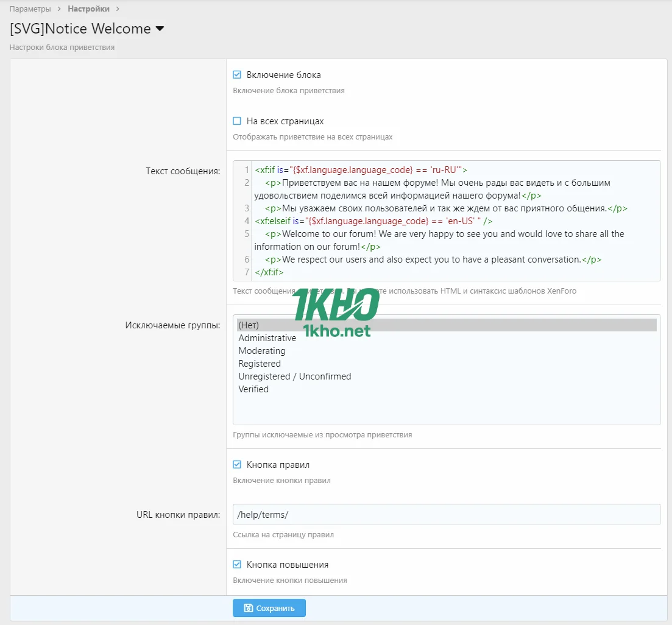Disable the "Кнопка повышения" checkbox
Image resolution: width=672 pixels, height=625 pixels.
coord(238,565)
